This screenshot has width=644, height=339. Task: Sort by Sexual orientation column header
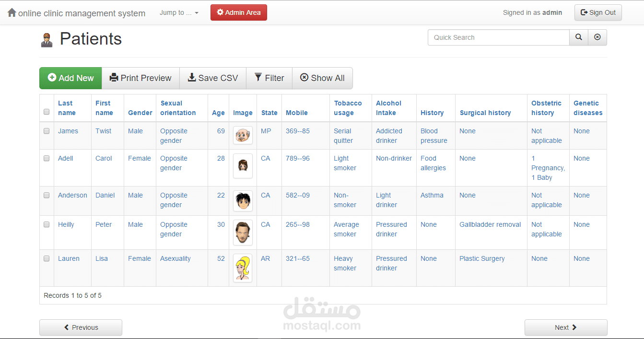point(178,108)
